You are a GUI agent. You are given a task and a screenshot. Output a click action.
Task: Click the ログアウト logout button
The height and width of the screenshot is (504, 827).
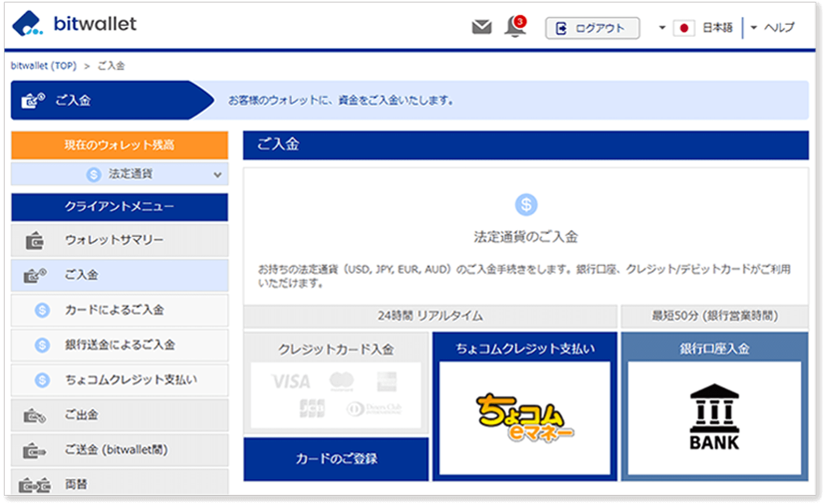(x=592, y=28)
